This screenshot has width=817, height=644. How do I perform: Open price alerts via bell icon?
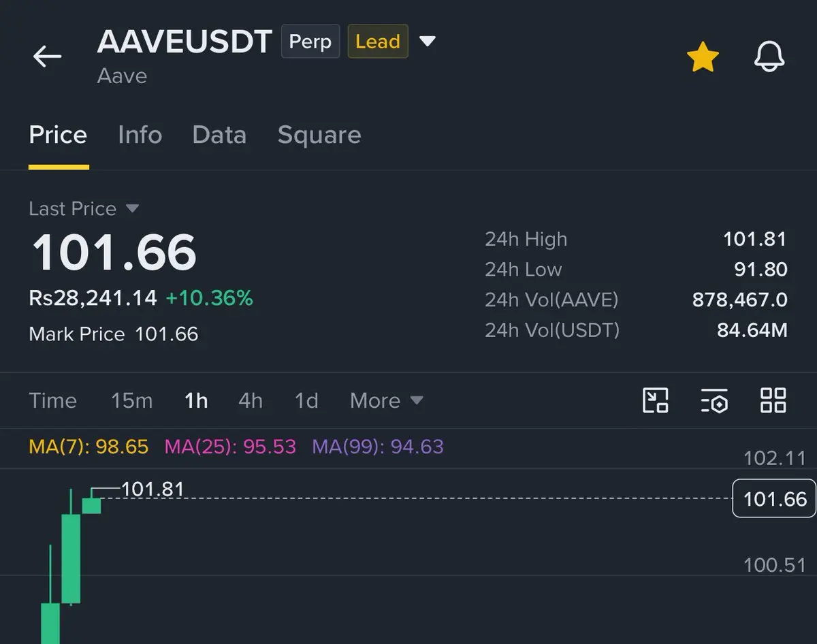tap(769, 57)
